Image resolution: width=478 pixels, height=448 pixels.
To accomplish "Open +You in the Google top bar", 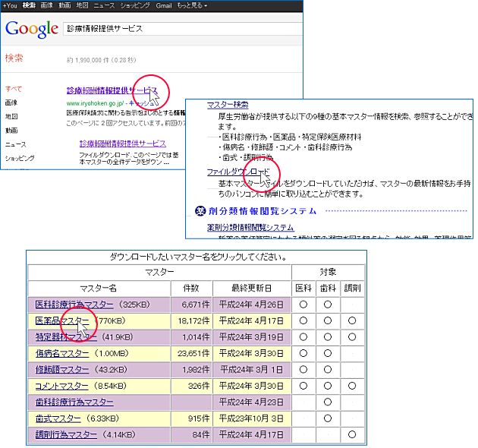I will (x=10, y=5).
